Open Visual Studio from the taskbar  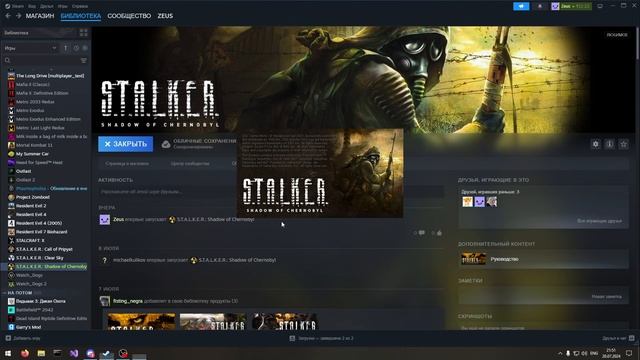point(74,353)
